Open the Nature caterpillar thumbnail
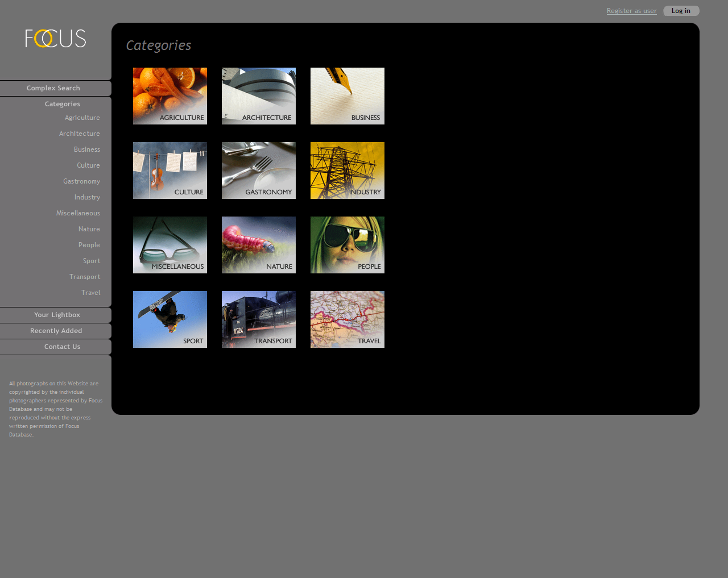 [x=258, y=245]
